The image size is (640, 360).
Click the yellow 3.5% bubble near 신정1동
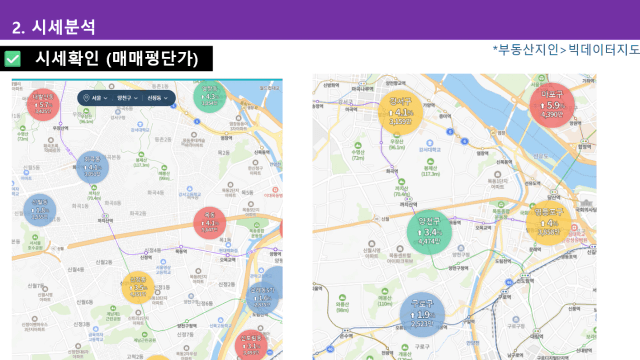(x=138, y=287)
